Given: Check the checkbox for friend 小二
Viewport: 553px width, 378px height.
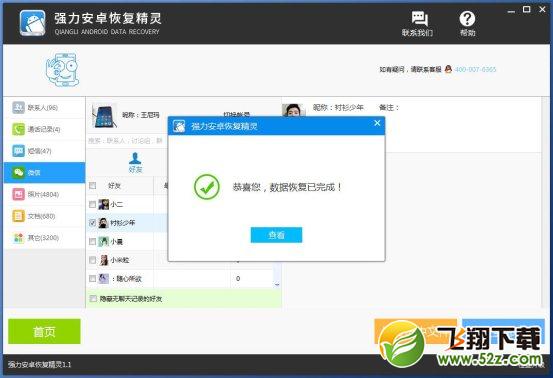Looking at the screenshot, I should [x=92, y=204].
